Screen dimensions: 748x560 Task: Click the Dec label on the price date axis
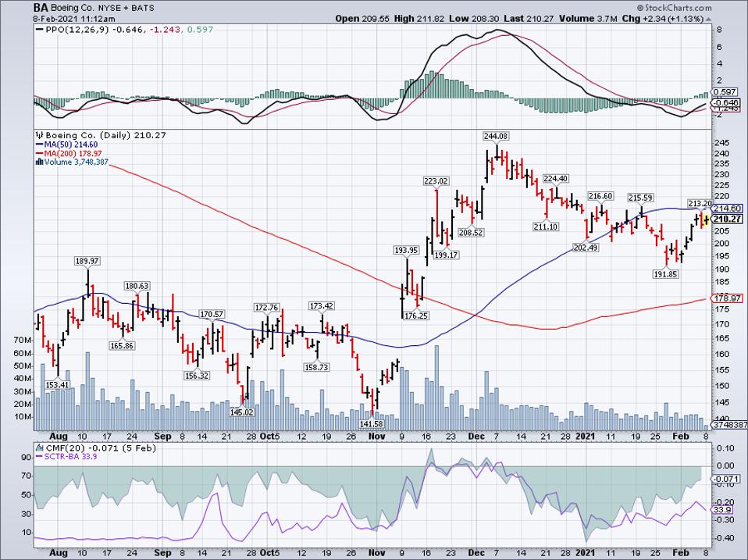point(476,436)
